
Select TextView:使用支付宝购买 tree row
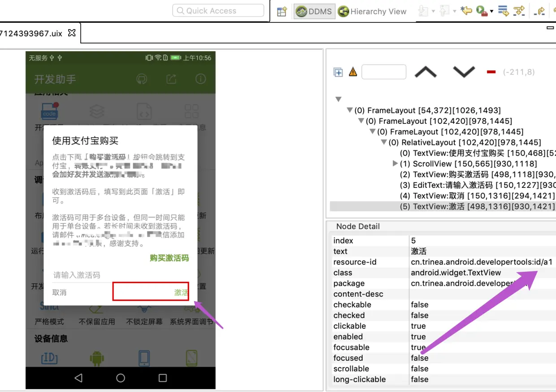pyautogui.click(x=478, y=153)
